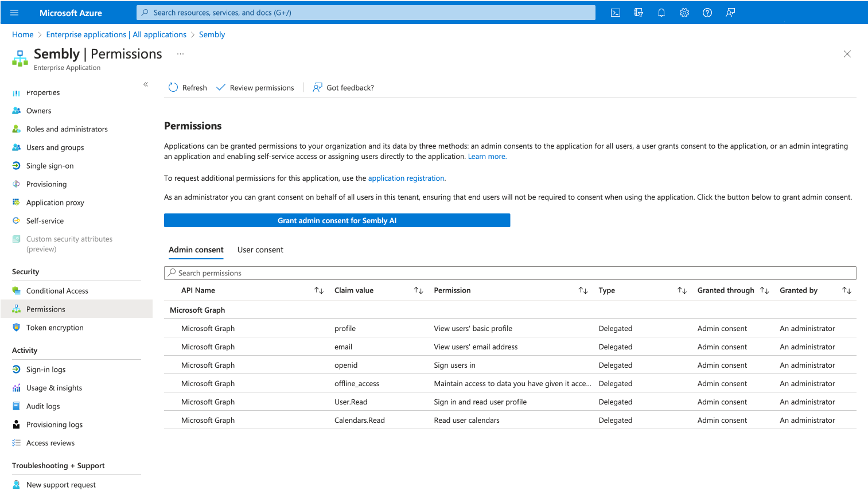
Task: Click in the Search permissions field
Action: (x=509, y=273)
